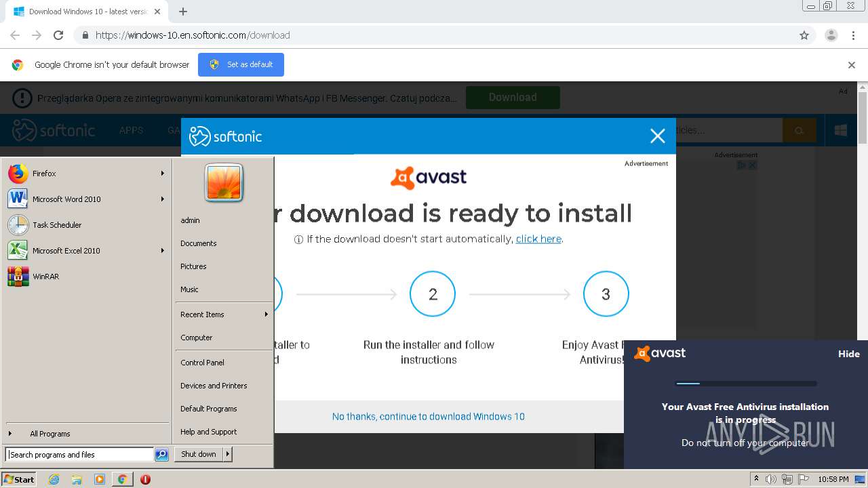Open Windows Media Player from taskbar

[100, 479]
